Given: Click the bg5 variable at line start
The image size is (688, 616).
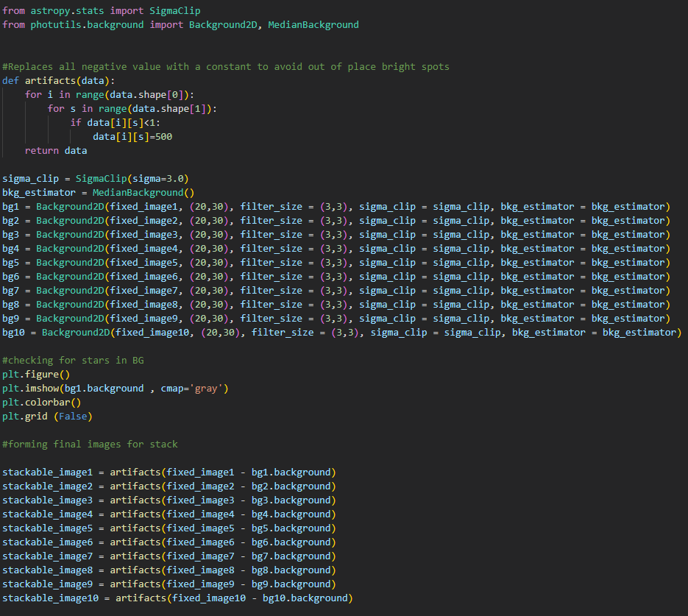Looking at the screenshot, I should coord(11,262).
